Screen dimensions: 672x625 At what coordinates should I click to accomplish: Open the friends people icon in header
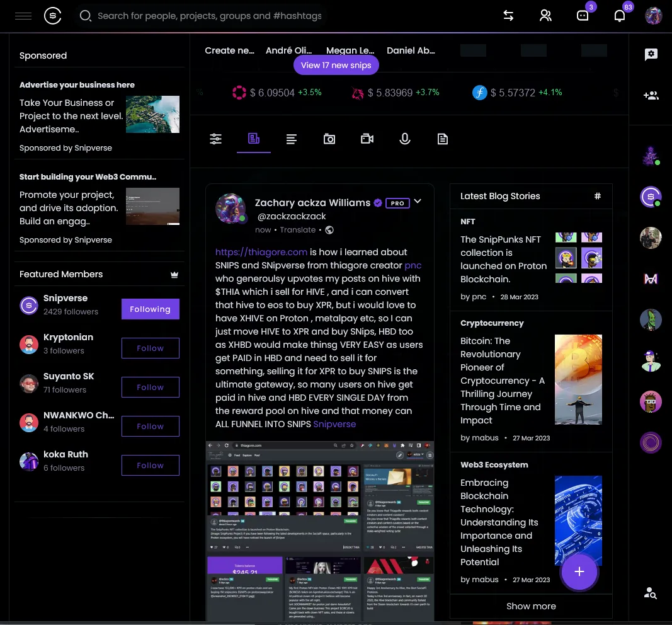click(x=545, y=16)
